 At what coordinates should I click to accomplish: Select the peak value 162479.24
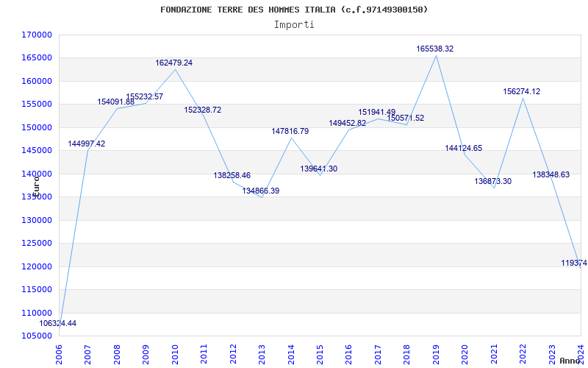tap(174, 63)
